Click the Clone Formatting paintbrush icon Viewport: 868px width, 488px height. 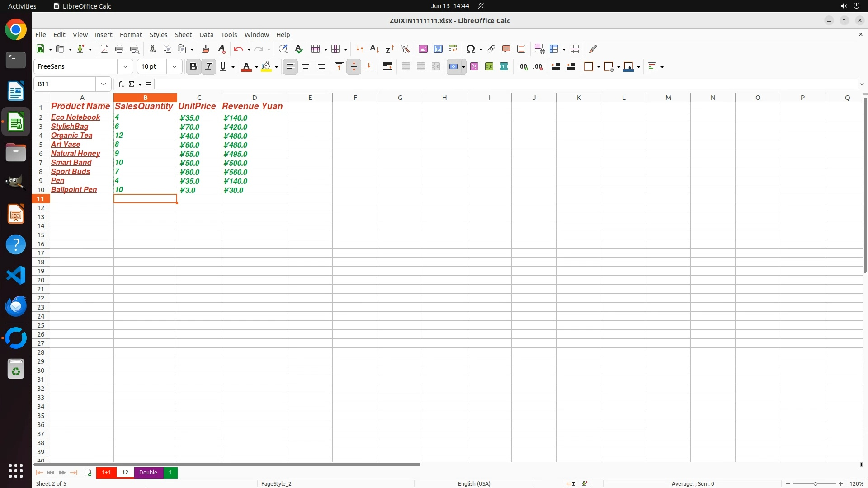point(206,49)
